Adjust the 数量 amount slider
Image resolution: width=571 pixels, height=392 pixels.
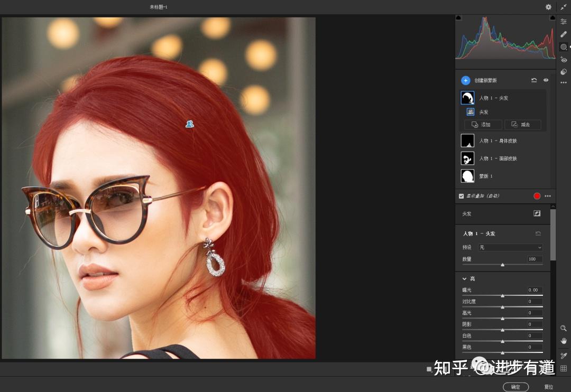click(503, 265)
